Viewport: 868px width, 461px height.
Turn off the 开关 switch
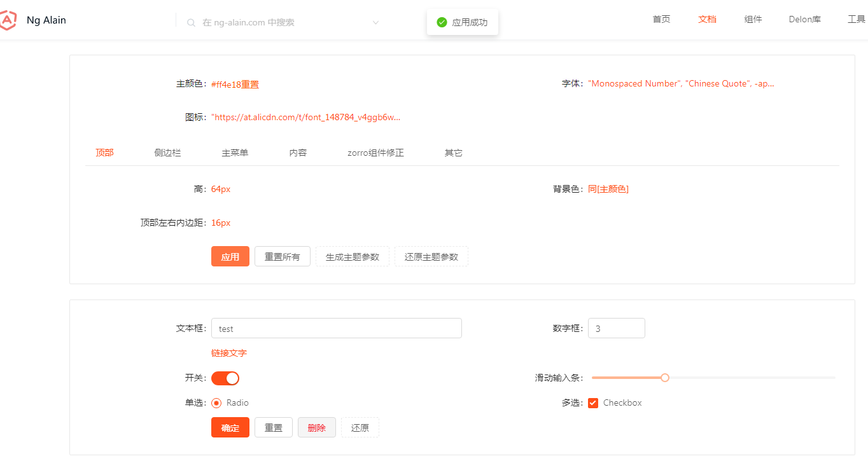(225, 377)
